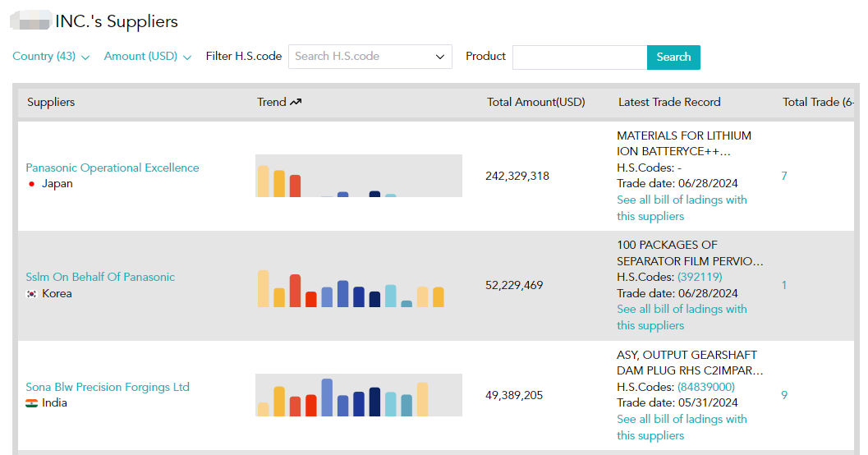This screenshot has height=455, width=868.
Task: Click the Suppliers column header
Action: (x=51, y=102)
